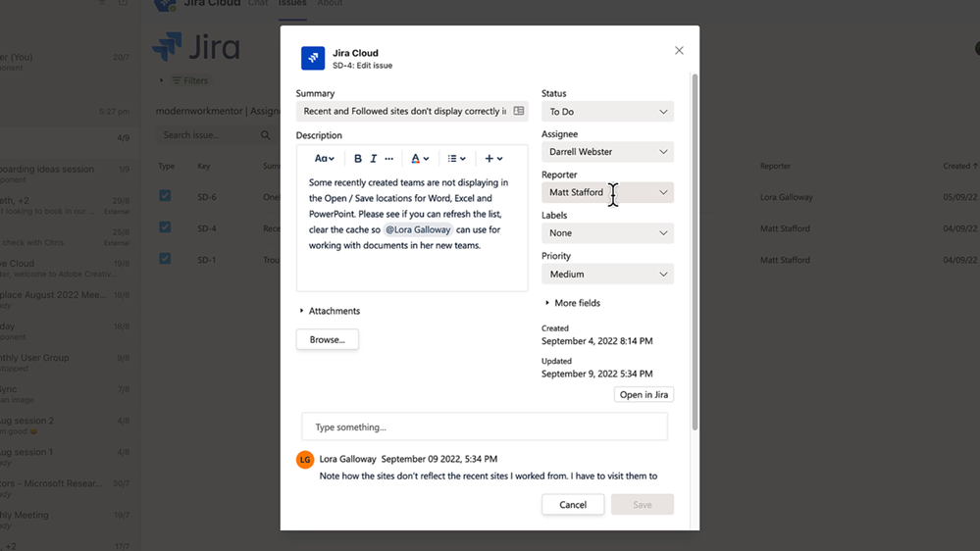The height and width of the screenshot is (551, 980).
Task: Click the LG commenter avatar
Action: point(305,460)
